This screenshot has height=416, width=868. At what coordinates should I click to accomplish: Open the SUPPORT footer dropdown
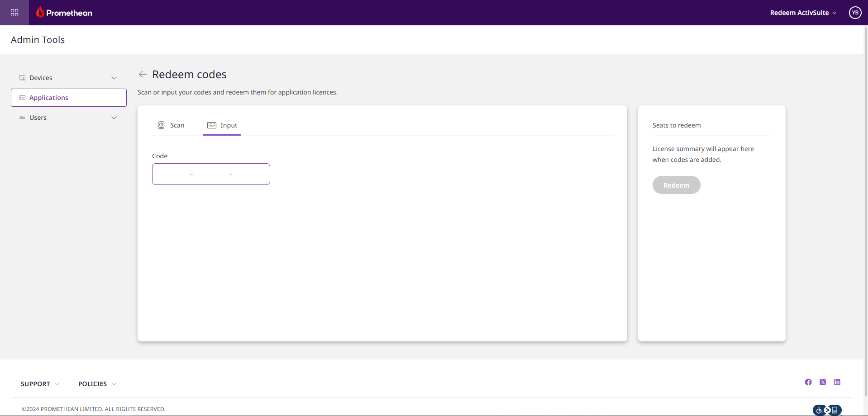tap(40, 384)
